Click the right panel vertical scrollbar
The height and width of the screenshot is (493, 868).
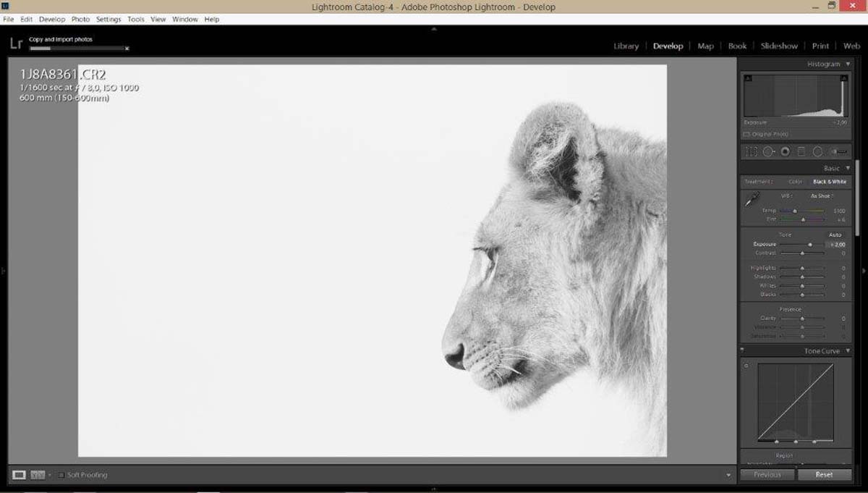[x=858, y=196]
